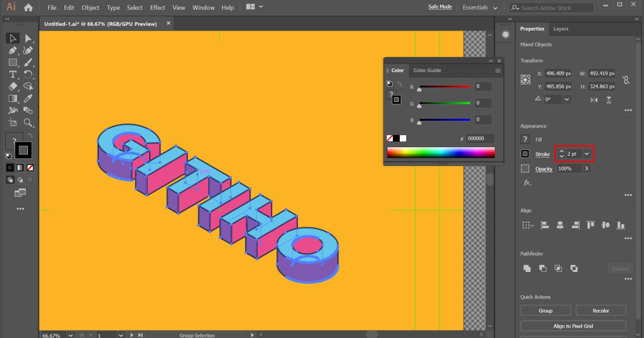Select the Type tool
Viewport: 644px width, 338px height.
coord(13,75)
